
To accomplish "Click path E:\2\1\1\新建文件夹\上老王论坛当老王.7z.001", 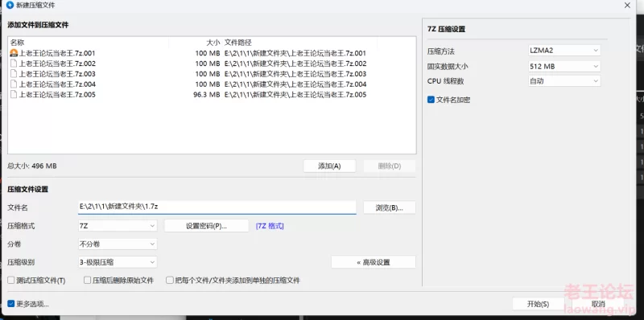I will pos(295,53).
